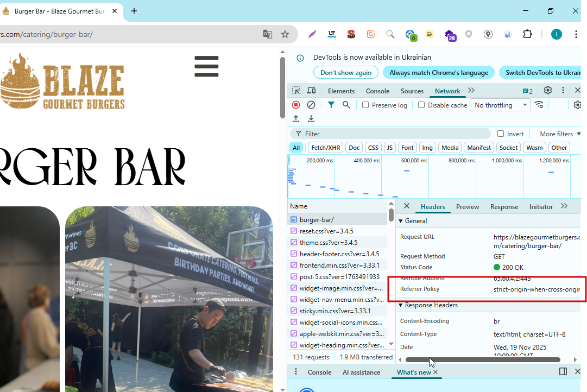This screenshot has width=587, height=392.
Task: Switch to the Sources panel
Action: [412, 91]
